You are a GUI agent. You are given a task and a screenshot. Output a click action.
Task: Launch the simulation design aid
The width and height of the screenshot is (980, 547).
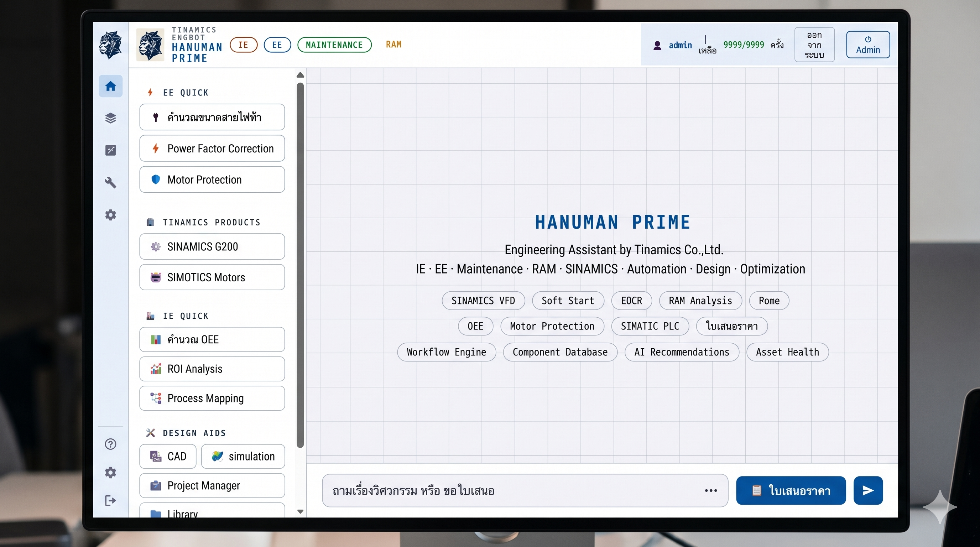point(243,456)
